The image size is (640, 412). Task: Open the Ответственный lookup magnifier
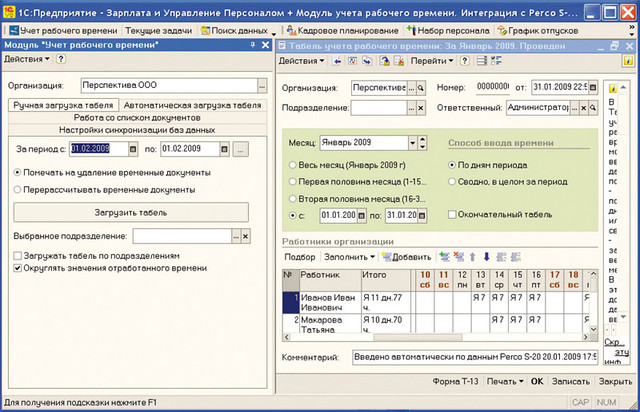tap(593, 108)
